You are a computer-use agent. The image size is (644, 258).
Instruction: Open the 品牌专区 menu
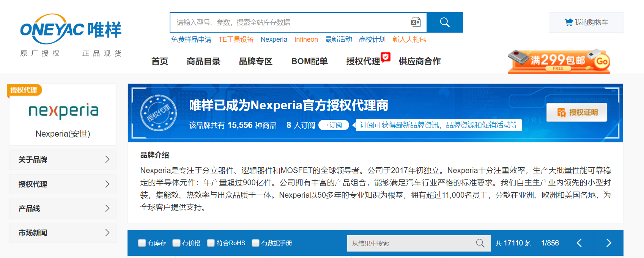click(256, 61)
